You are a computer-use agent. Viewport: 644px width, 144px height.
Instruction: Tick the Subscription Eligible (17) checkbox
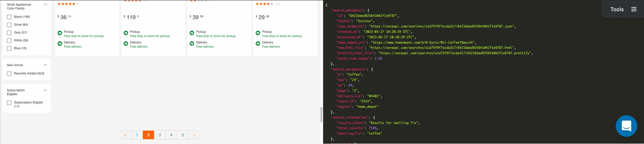pos(9,103)
